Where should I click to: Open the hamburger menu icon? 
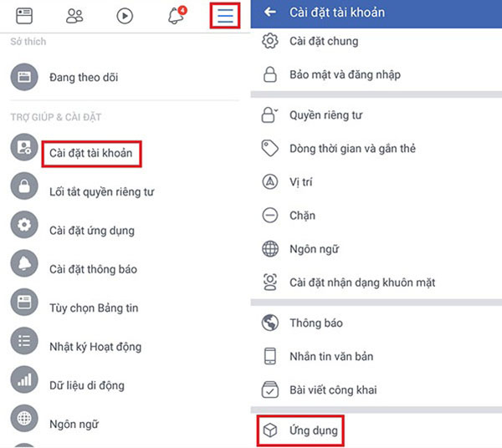click(x=225, y=15)
